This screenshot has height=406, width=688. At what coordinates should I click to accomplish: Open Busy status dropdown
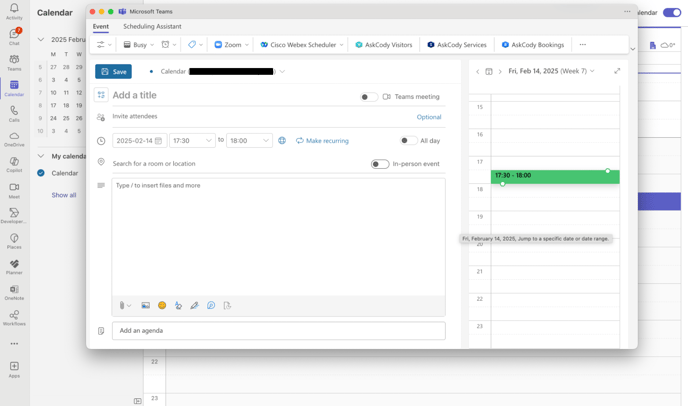pos(139,45)
